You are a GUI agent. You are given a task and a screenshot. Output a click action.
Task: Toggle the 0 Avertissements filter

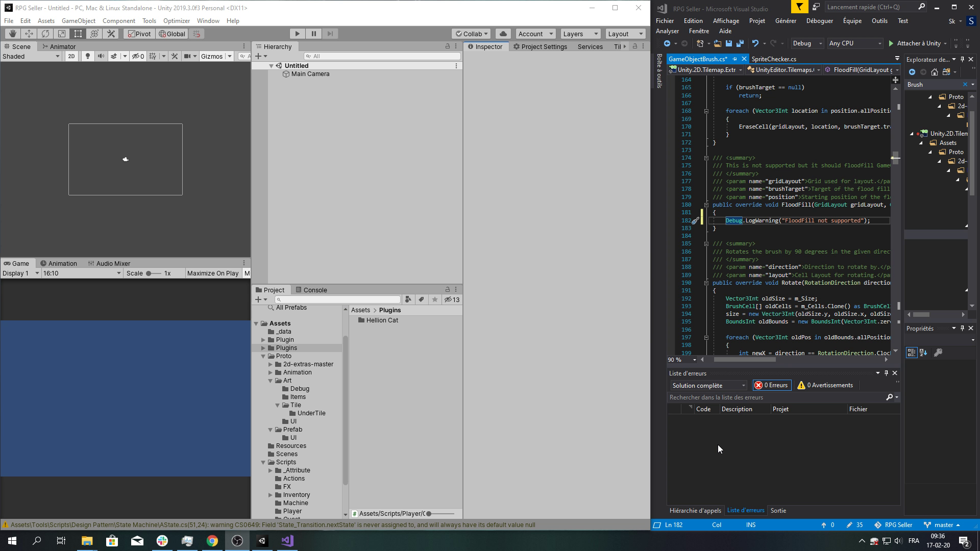tap(825, 385)
